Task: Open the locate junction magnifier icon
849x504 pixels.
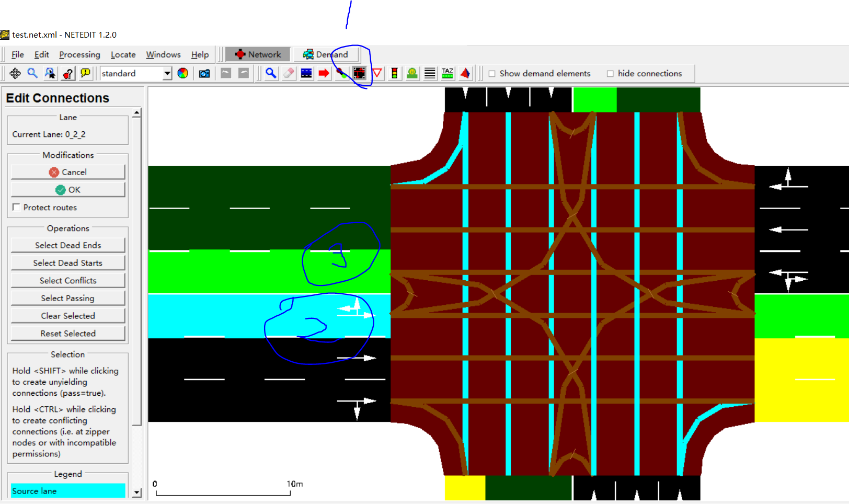Action: (x=32, y=73)
